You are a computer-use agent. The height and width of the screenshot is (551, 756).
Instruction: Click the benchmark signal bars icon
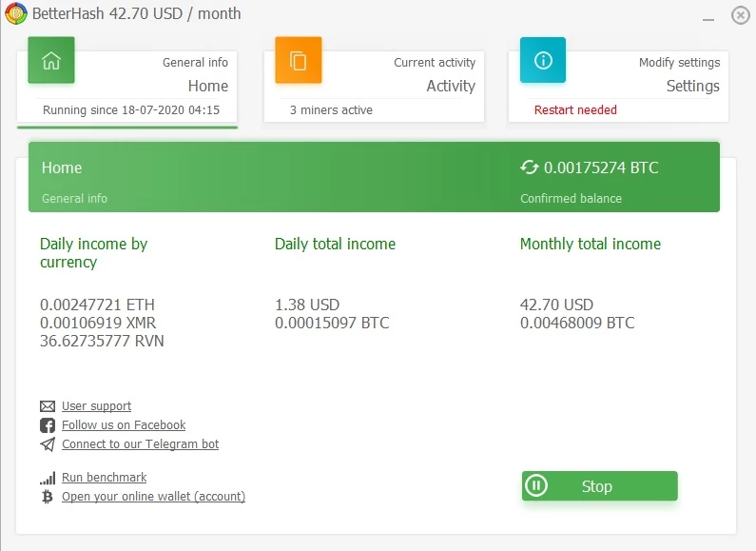(48, 478)
